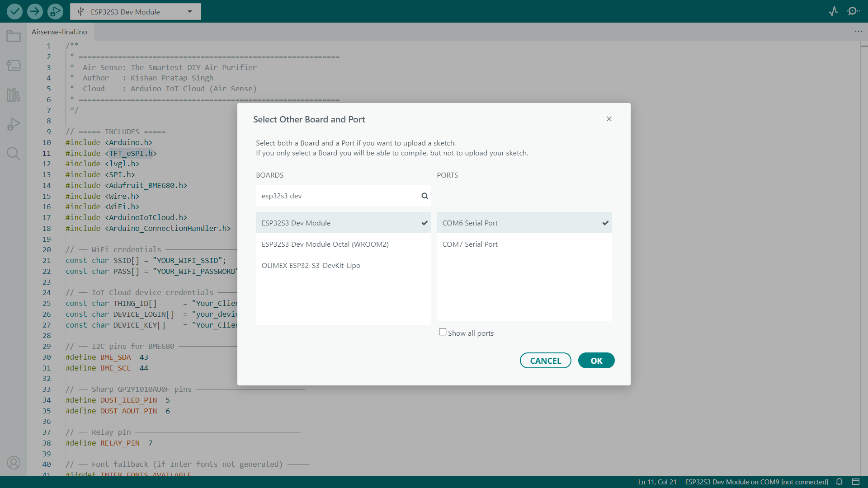Close the Select Other Board and Port dialog
868x488 pixels.
[x=609, y=119]
